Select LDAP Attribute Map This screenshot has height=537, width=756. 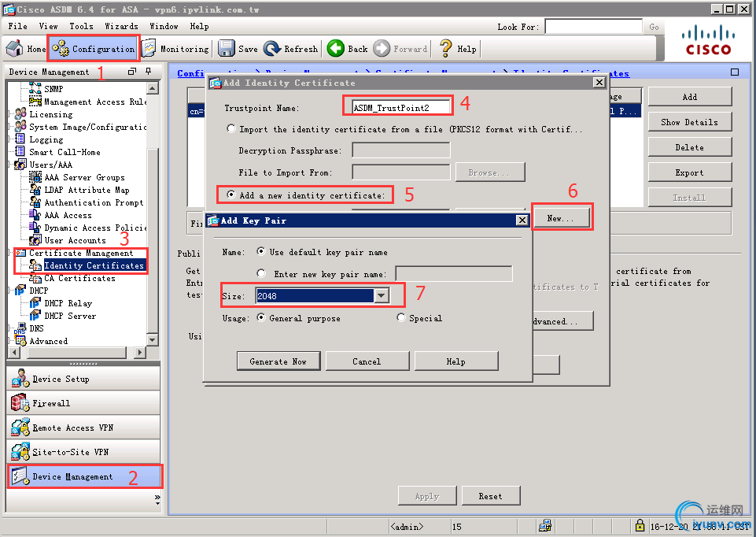[x=87, y=190]
